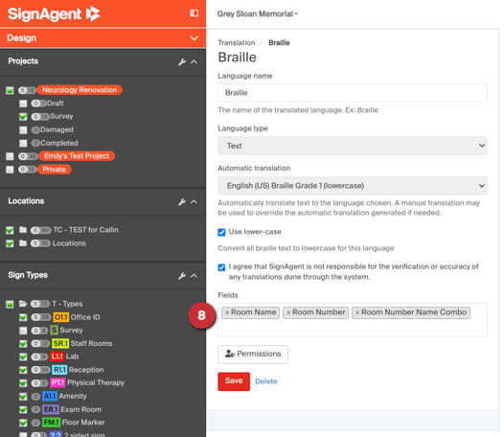Click the A1.1 Amenity badge
Image resolution: width=504 pixels, height=437 pixels.
click(50, 396)
